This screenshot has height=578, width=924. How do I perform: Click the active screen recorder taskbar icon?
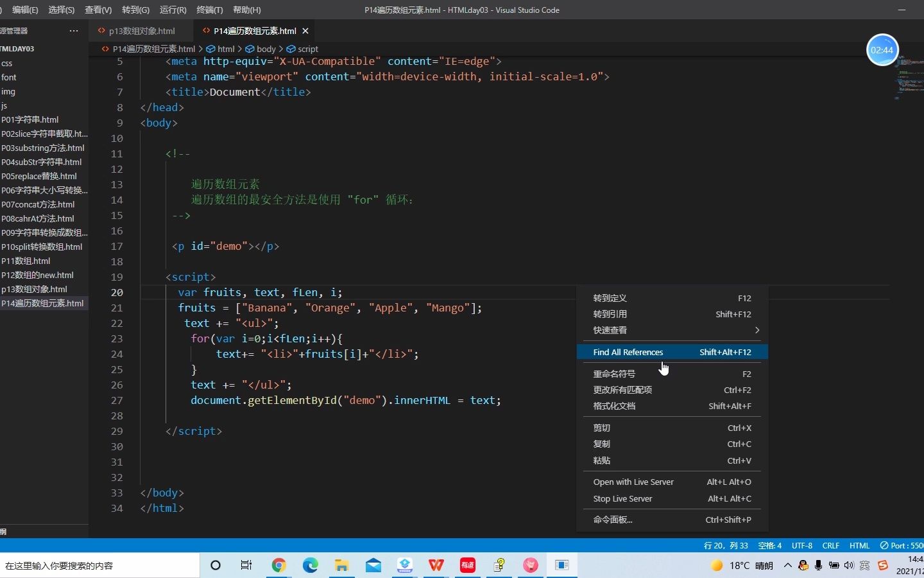562,565
